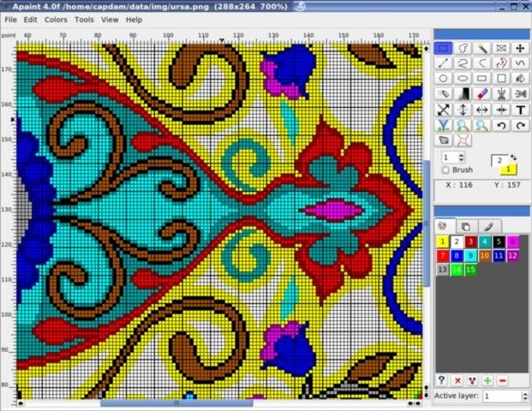Switch to the layers tab in the palette panel

466,226
